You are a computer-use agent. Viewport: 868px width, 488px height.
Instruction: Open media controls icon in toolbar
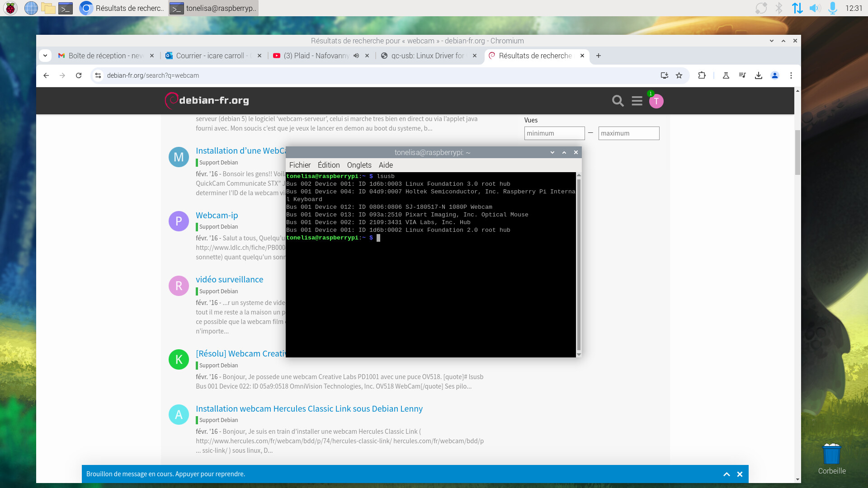pyautogui.click(x=742, y=75)
